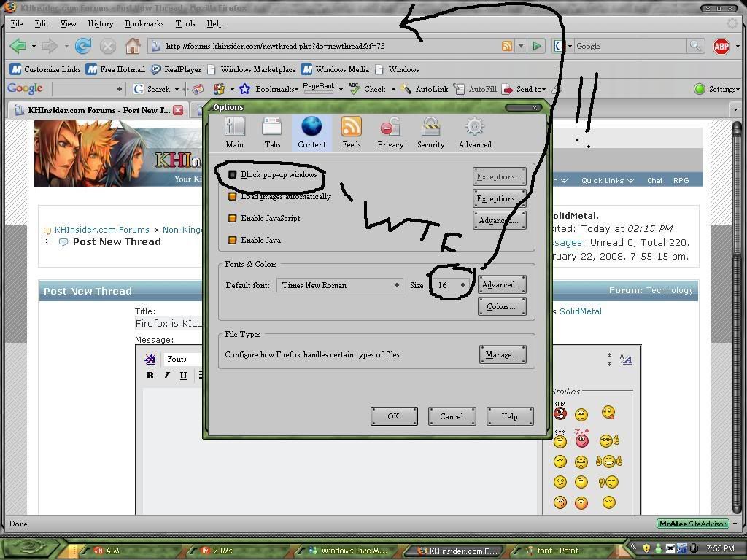Image resolution: width=747 pixels, height=560 pixels.
Task: Insert the thumbs-up glasses smiley
Action: pos(609,440)
